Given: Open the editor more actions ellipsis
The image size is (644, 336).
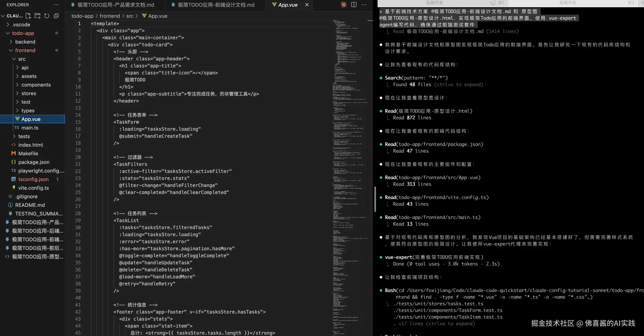Looking at the screenshot, I should pyautogui.click(x=364, y=5).
